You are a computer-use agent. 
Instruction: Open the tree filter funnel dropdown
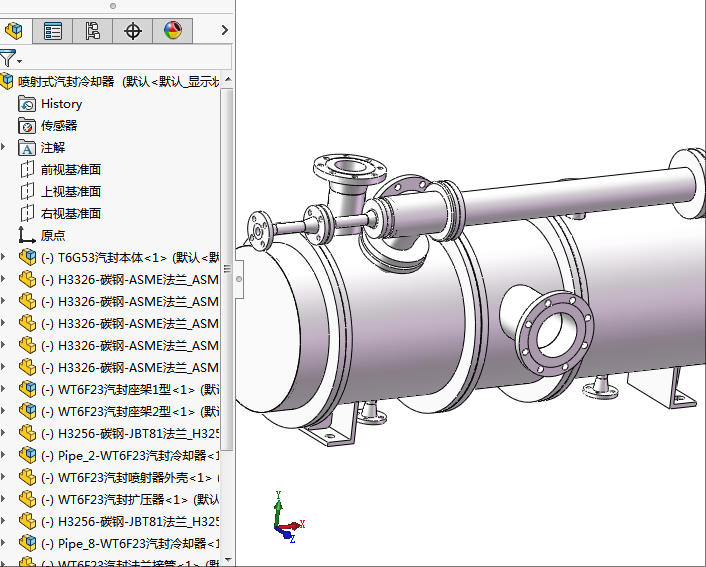pyautogui.click(x=10, y=59)
